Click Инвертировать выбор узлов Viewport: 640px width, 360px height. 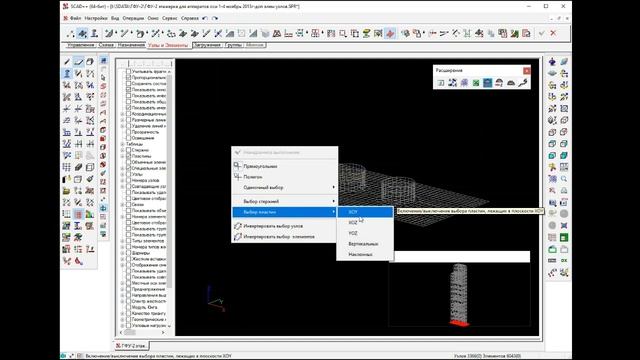pos(284,226)
